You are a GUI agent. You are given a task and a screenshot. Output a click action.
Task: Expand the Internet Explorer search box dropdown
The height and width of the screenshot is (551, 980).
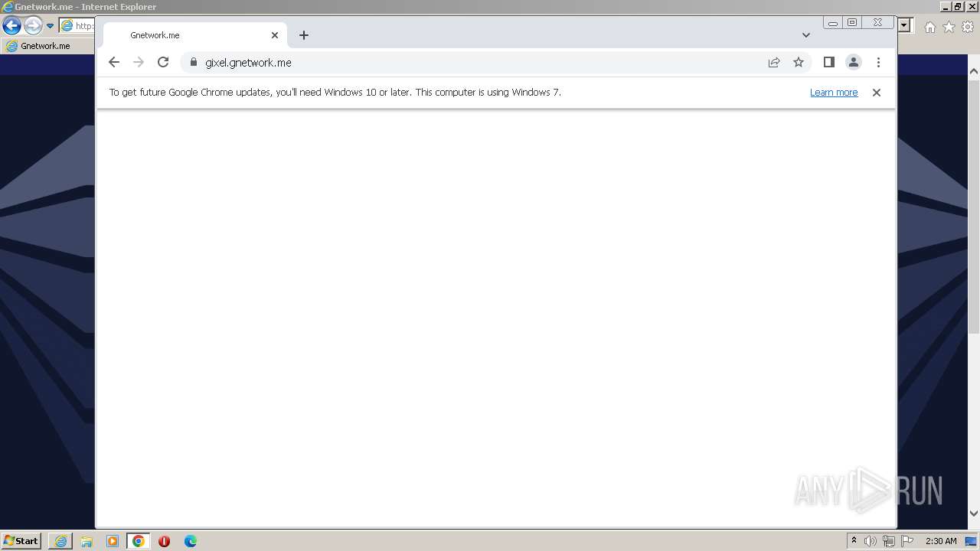tap(905, 25)
